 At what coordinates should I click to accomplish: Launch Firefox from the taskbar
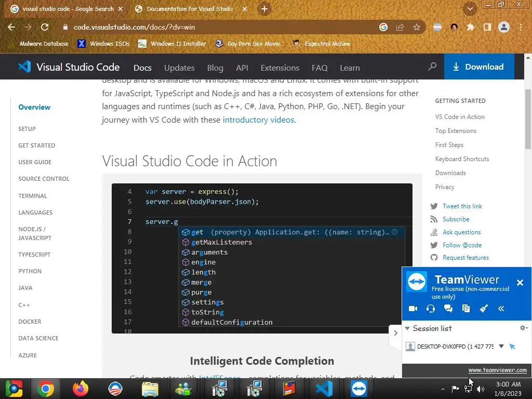pos(81,389)
